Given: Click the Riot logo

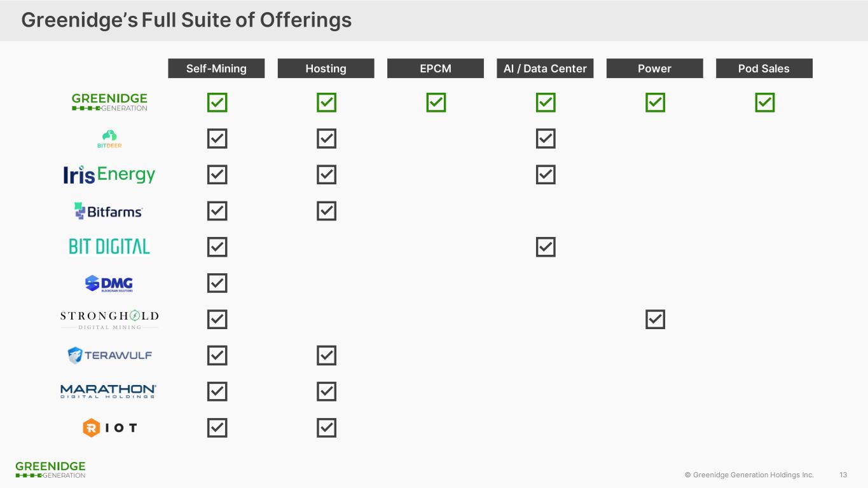Looking at the screenshot, I should coord(109,428).
